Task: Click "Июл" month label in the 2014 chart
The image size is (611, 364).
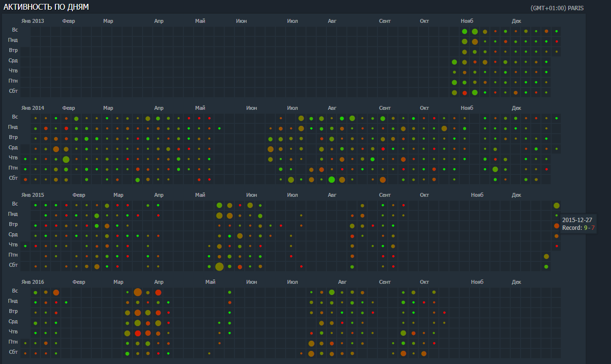Action: (292, 108)
